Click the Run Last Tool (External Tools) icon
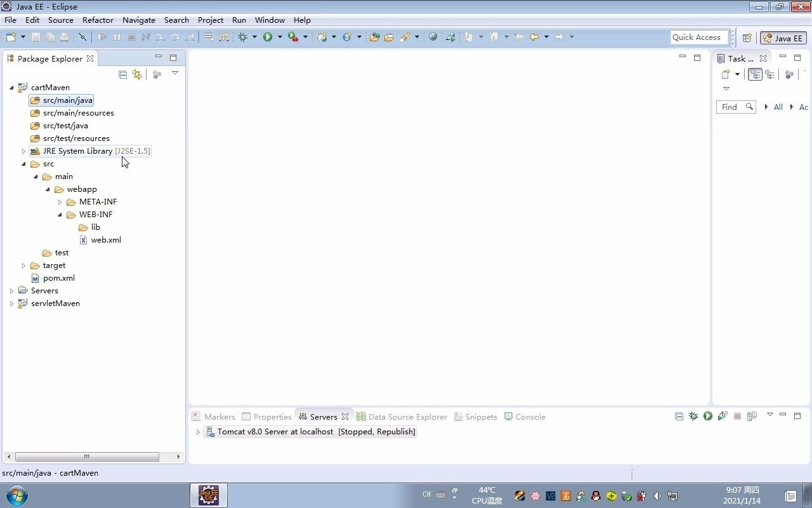This screenshot has width=812, height=508. coord(292,37)
